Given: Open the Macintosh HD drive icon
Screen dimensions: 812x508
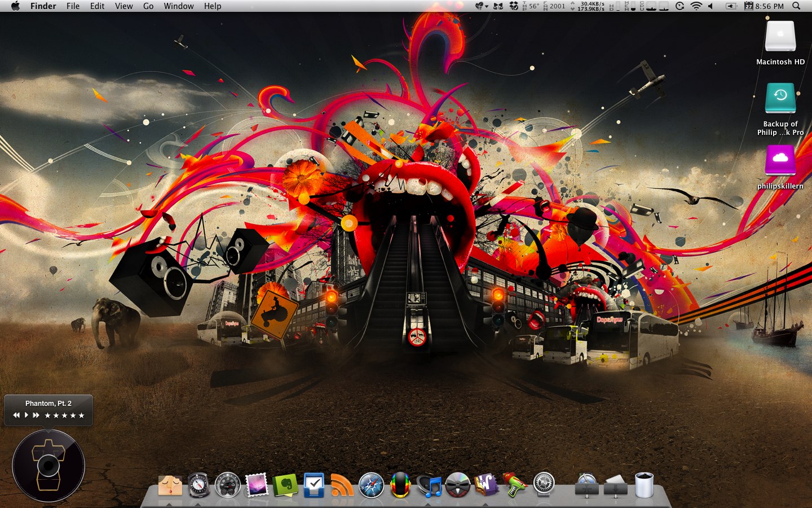Looking at the screenshot, I should 780,37.
